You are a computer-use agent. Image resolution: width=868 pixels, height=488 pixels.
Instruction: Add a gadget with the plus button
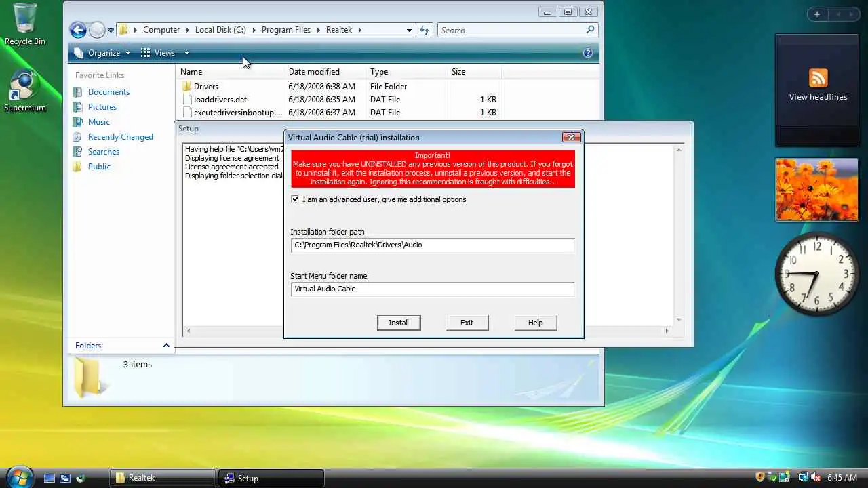817,14
